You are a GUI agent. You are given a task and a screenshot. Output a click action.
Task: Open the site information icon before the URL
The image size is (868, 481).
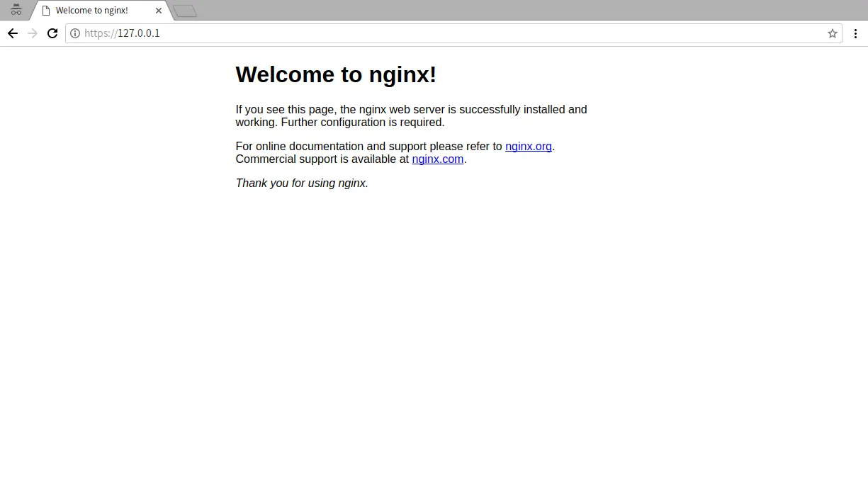[75, 33]
